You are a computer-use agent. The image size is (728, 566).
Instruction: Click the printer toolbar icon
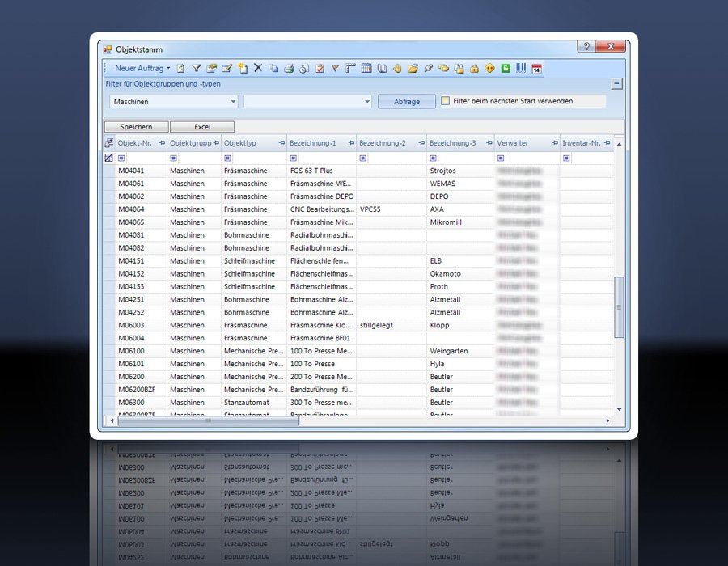point(289,68)
